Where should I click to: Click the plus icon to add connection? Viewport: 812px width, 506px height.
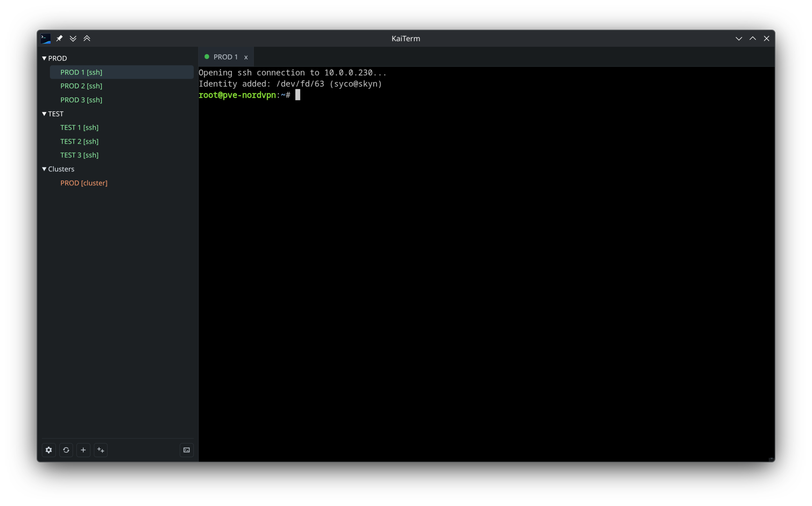tap(83, 450)
